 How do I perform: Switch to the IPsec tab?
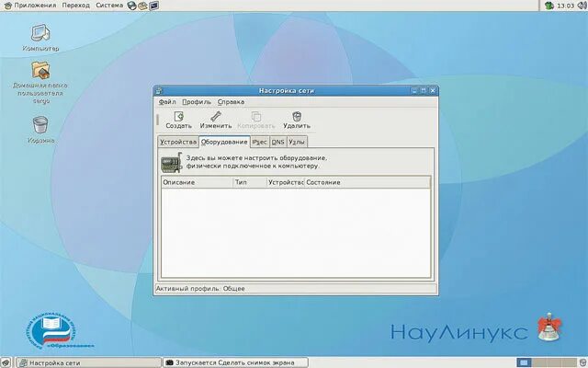click(x=259, y=142)
